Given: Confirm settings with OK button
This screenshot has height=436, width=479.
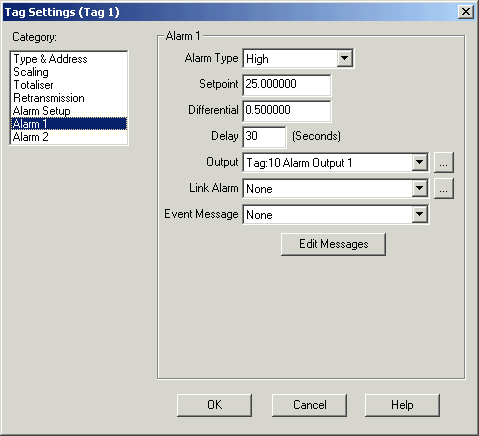Looking at the screenshot, I should pos(214,405).
